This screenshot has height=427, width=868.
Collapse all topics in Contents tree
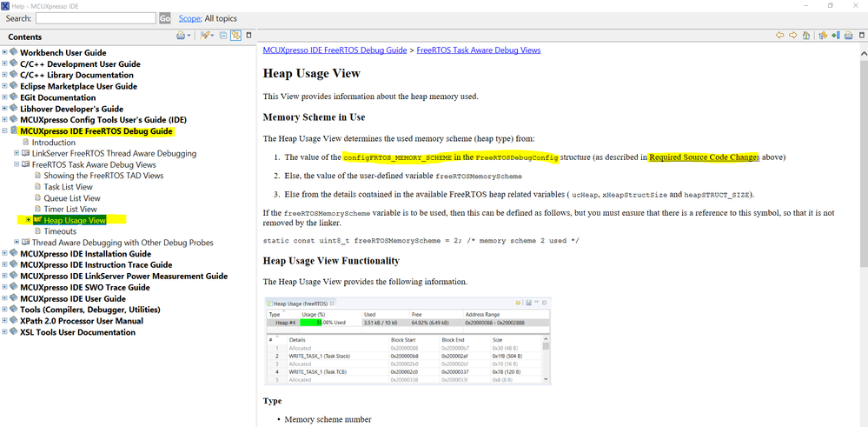coord(223,36)
